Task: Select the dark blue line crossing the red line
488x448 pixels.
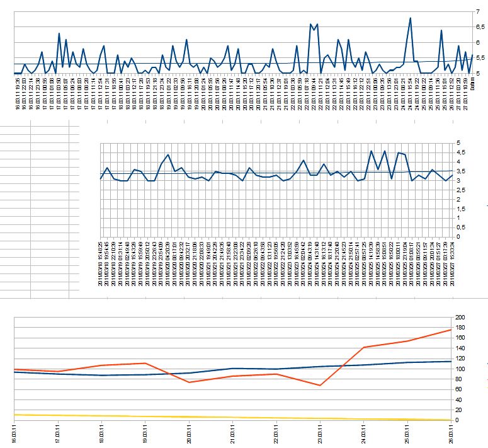Action: [x=233, y=369]
